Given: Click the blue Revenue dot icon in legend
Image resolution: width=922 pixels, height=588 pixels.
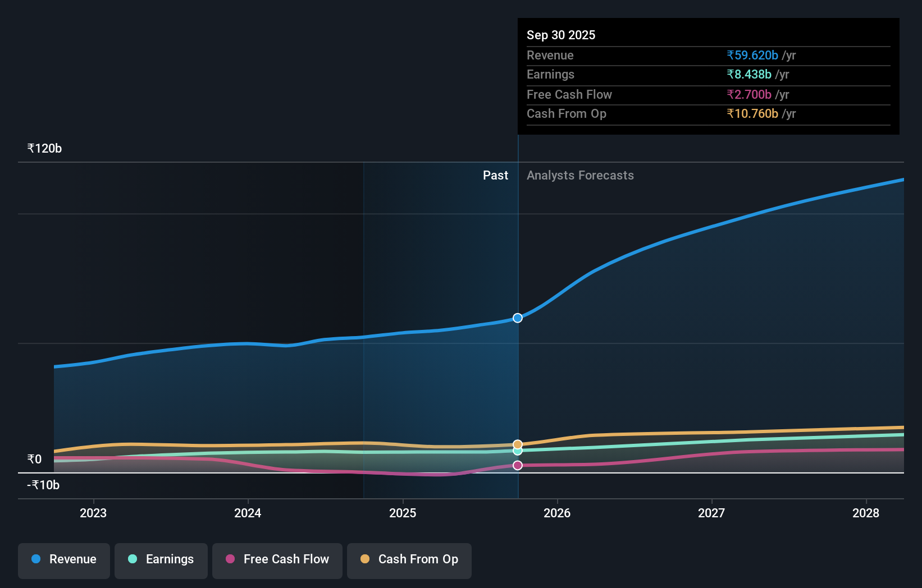Looking at the screenshot, I should point(35,559).
